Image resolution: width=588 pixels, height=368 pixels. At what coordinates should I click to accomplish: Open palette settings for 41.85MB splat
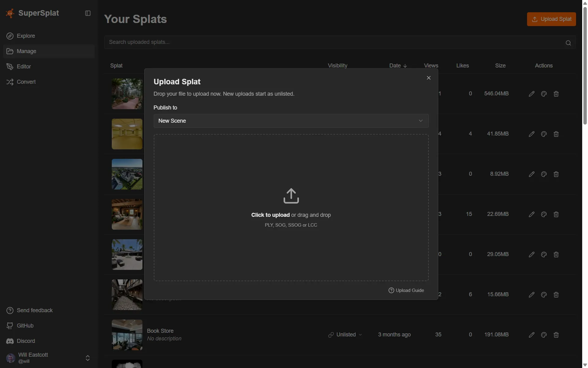(x=544, y=134)
